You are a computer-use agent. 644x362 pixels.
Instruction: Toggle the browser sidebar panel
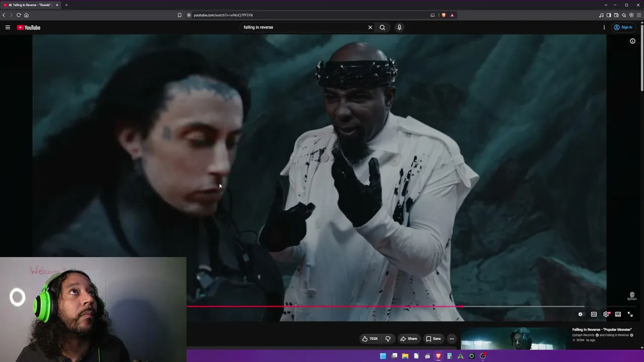pos(608,15)
